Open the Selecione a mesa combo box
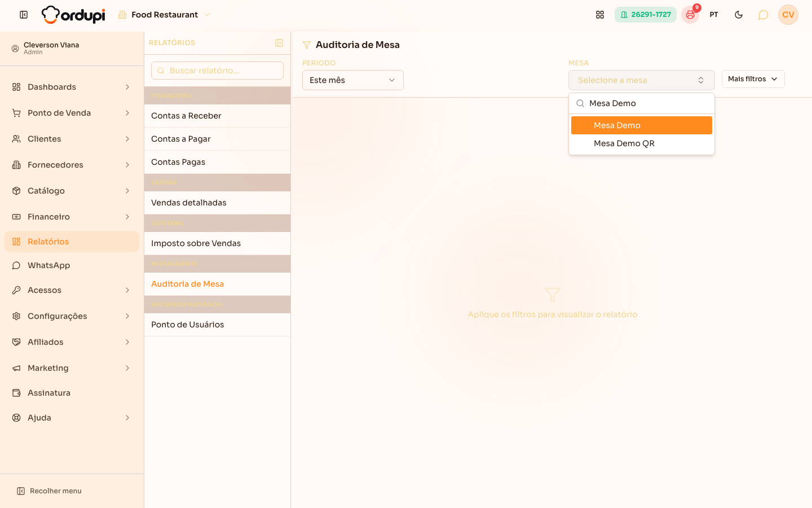This screenshot has width=812, height=508. point(642,80)
